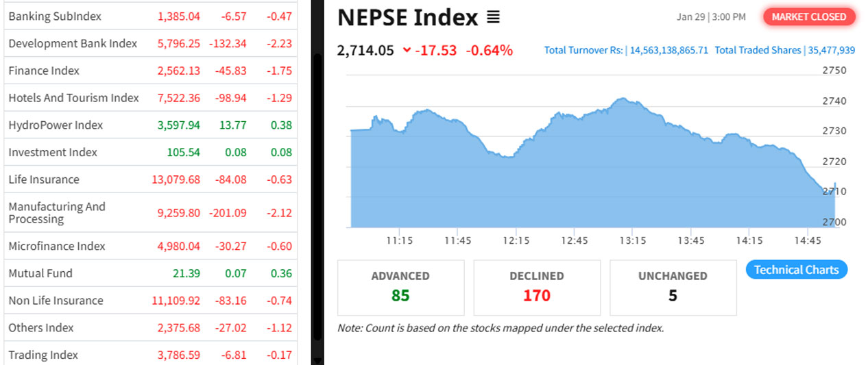This screenshot has width=868, height=365.
Task: Open the Development Bank Index
Action: (x=73, y=43)
